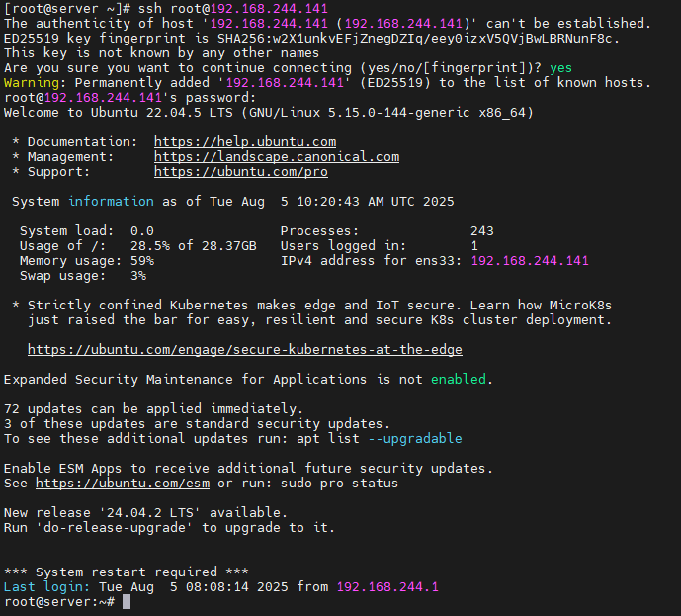Click the 'Last login:' label

coord(46,587)
